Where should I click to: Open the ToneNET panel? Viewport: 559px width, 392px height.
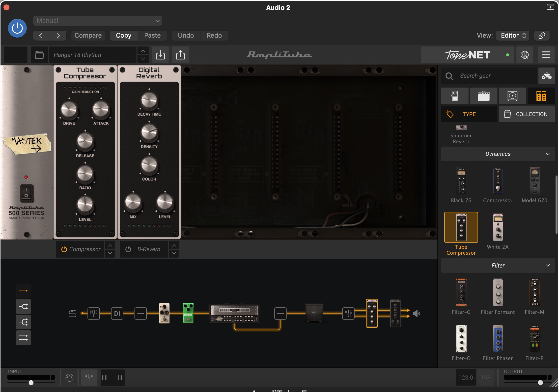467,55
